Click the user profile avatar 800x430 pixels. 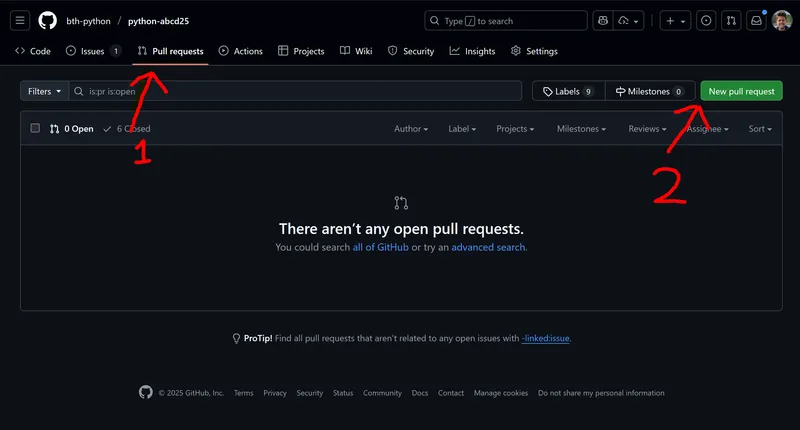[782, 21]
